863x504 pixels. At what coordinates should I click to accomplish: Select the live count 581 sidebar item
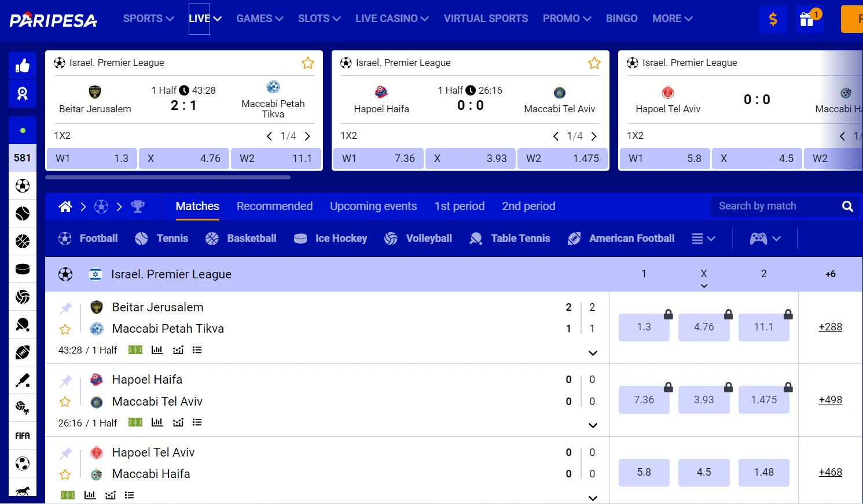23,158
